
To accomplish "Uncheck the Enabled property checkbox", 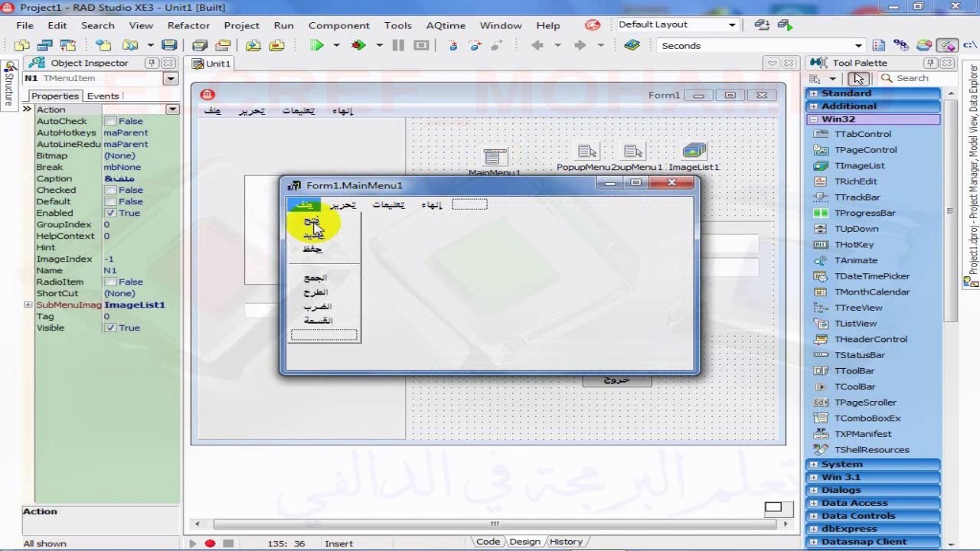I will point(110,213).
